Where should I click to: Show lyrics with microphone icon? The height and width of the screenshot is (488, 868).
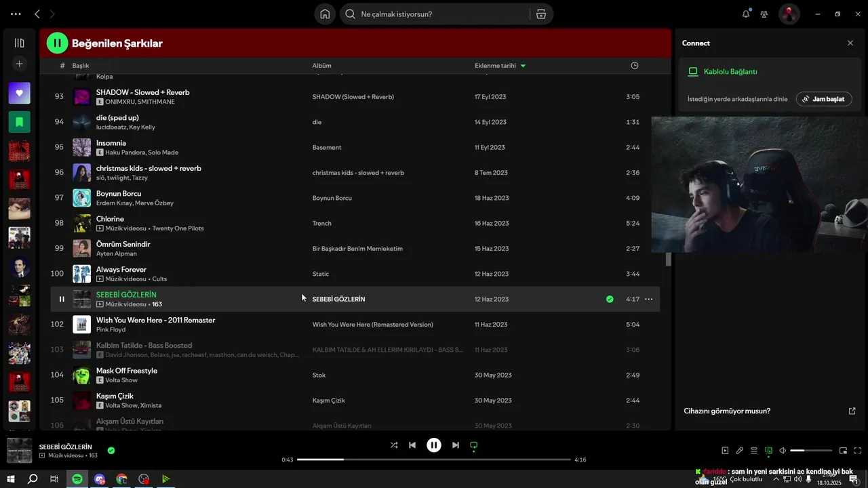[739, 451]
